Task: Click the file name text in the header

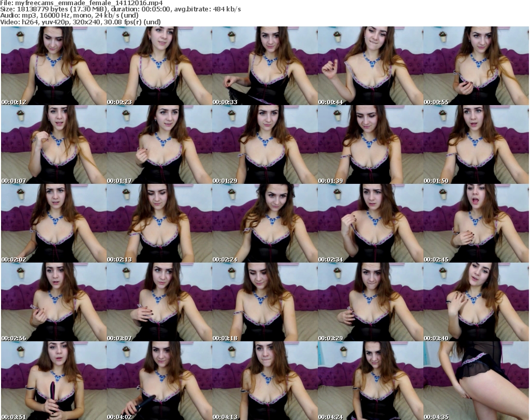Action: click(82, 3)
